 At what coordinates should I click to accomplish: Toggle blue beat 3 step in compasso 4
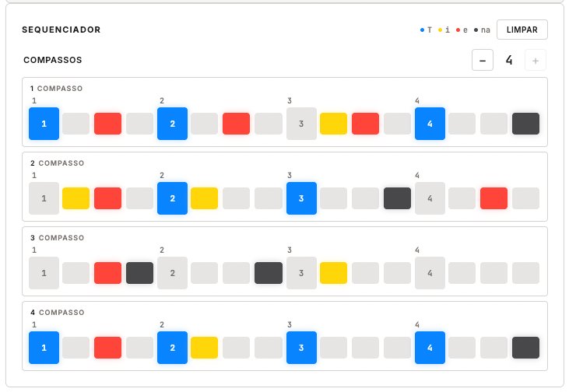[300, 348]
